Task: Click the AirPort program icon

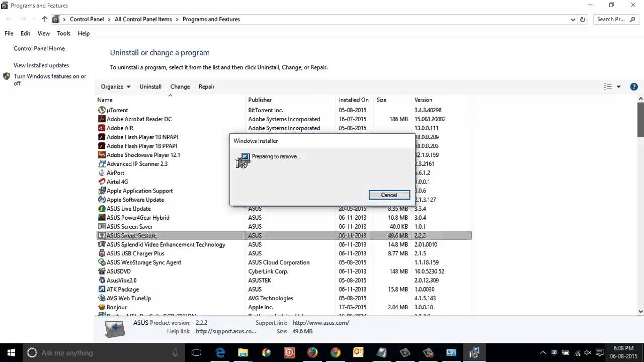Action: pyautogui.click(x=102, y=173)
